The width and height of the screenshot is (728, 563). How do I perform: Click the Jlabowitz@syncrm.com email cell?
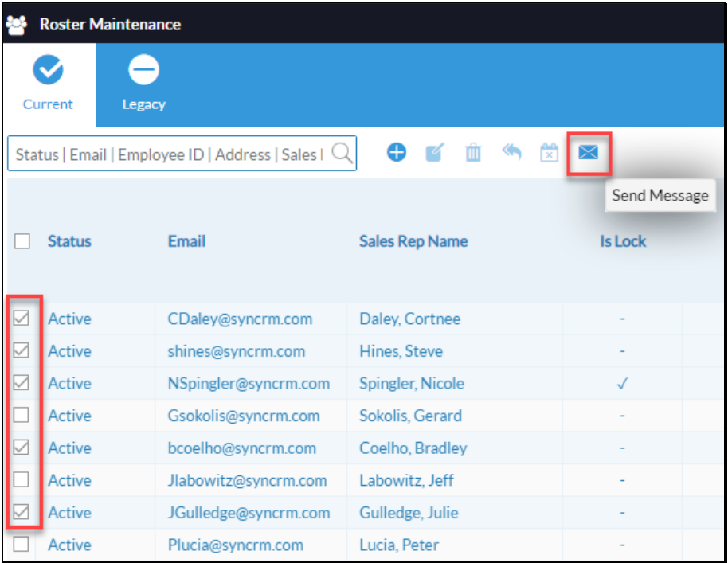click(248, 480)
